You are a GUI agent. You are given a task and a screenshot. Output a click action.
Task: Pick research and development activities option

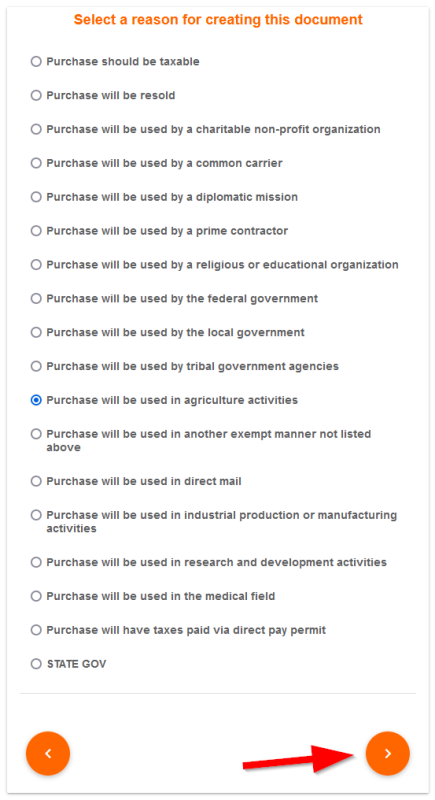pyautogui.click(x=36, y=562)
